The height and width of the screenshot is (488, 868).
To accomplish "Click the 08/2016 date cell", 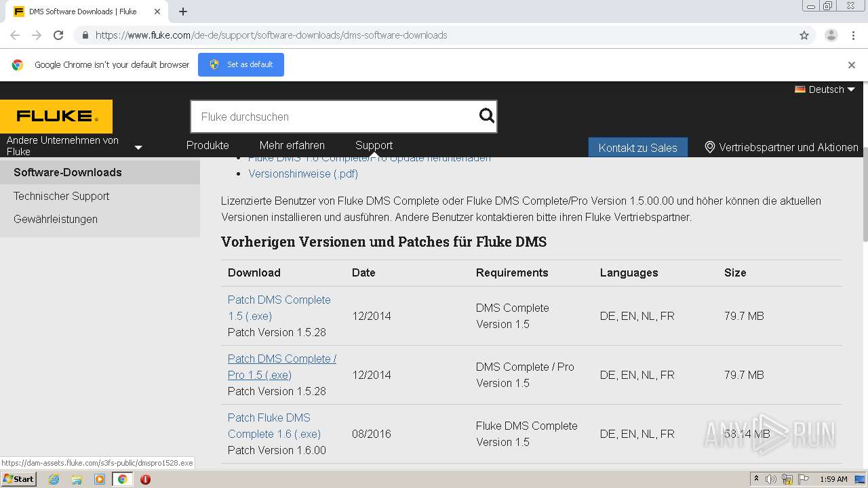I will 372,434.
